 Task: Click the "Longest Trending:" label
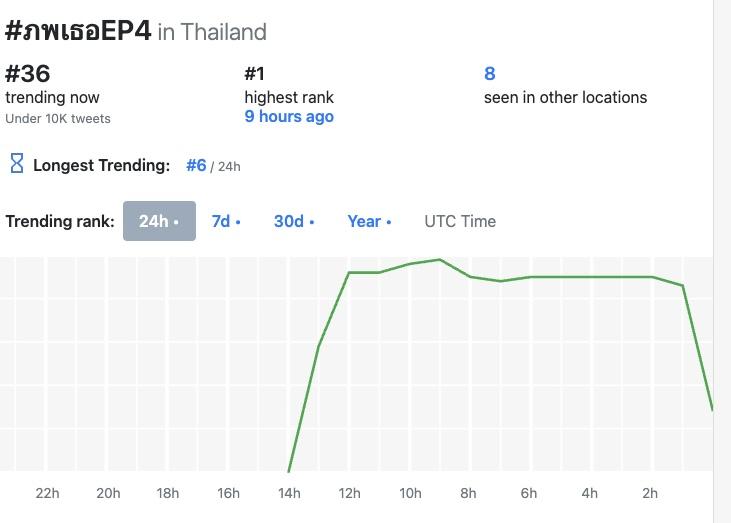point(102,165)
